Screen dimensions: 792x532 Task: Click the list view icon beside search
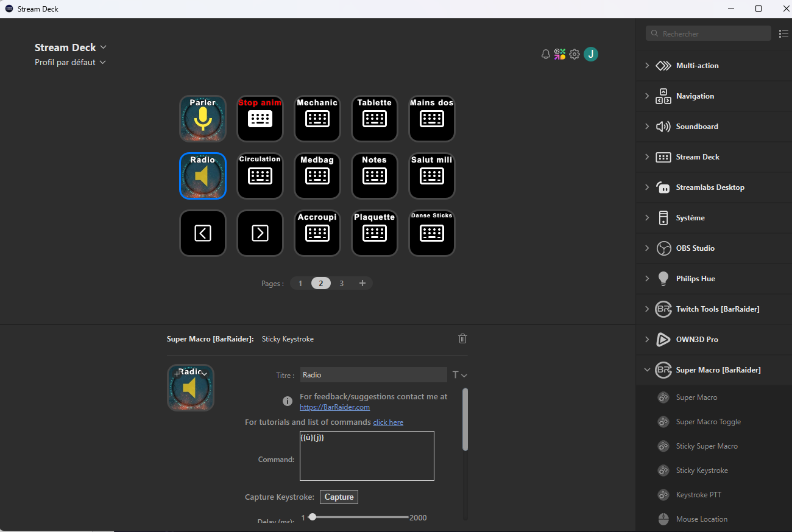[x=784, y=33]
